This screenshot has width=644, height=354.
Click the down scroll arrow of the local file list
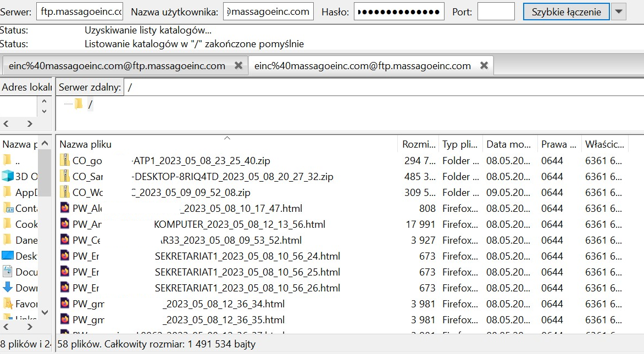click(x=45, y=313)
